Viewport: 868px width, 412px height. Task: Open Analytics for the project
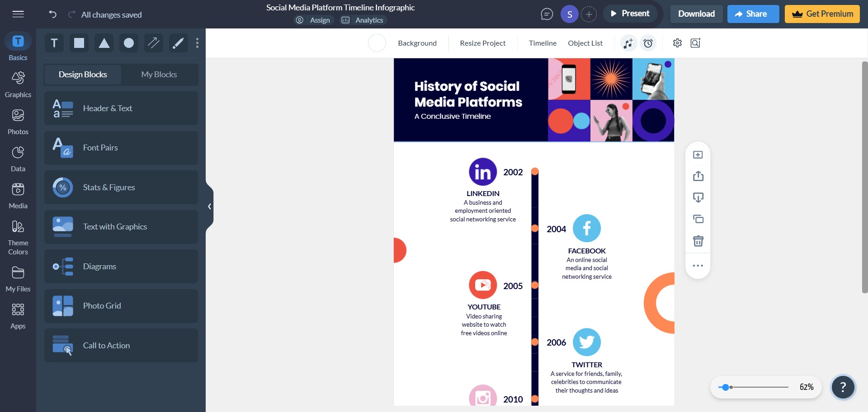pos(363,20)
